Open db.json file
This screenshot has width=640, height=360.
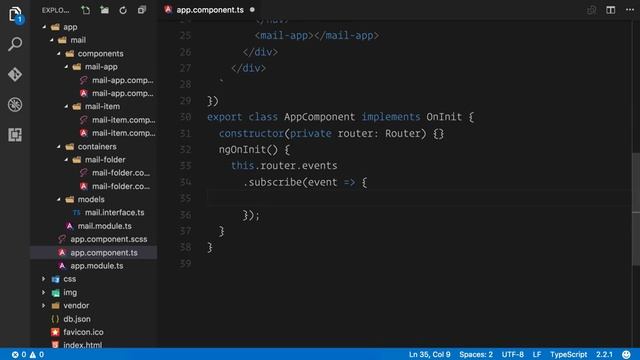[77, 319]
